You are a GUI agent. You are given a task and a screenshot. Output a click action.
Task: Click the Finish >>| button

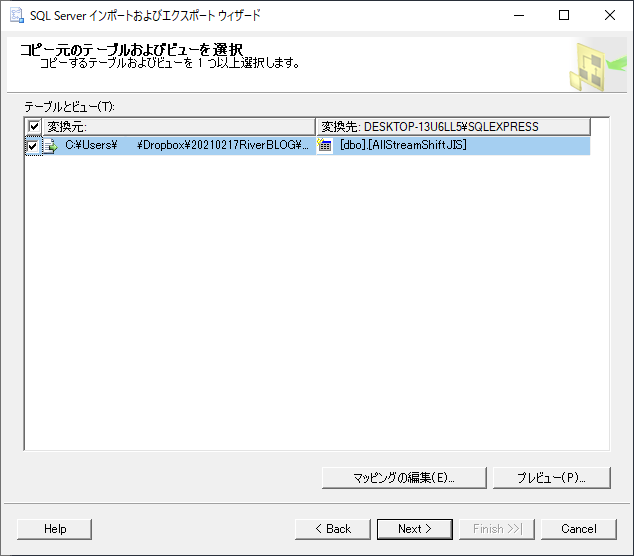pos(496,529)
